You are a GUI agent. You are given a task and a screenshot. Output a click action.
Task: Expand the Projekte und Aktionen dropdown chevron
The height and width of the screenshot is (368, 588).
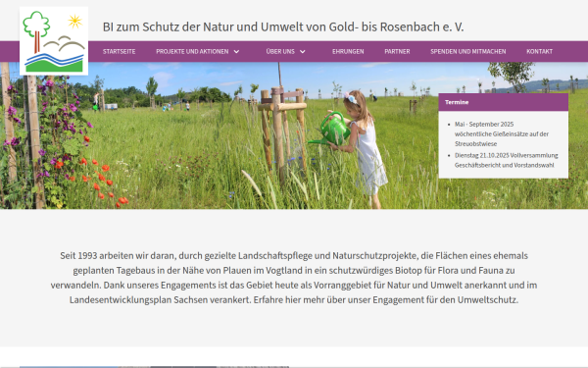click(x=236, y=52)
